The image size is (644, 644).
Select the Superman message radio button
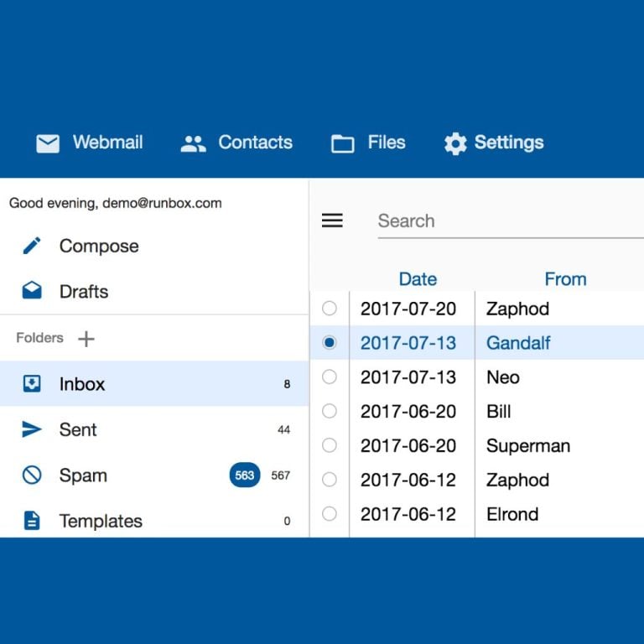pyautogui.click(x=330, y=445)
